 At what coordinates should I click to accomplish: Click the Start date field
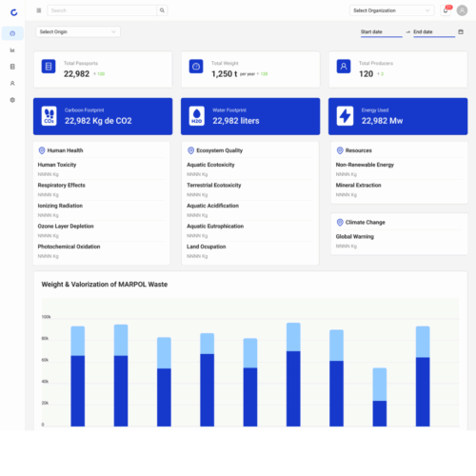pyautogui.click(x=382, y=32)
